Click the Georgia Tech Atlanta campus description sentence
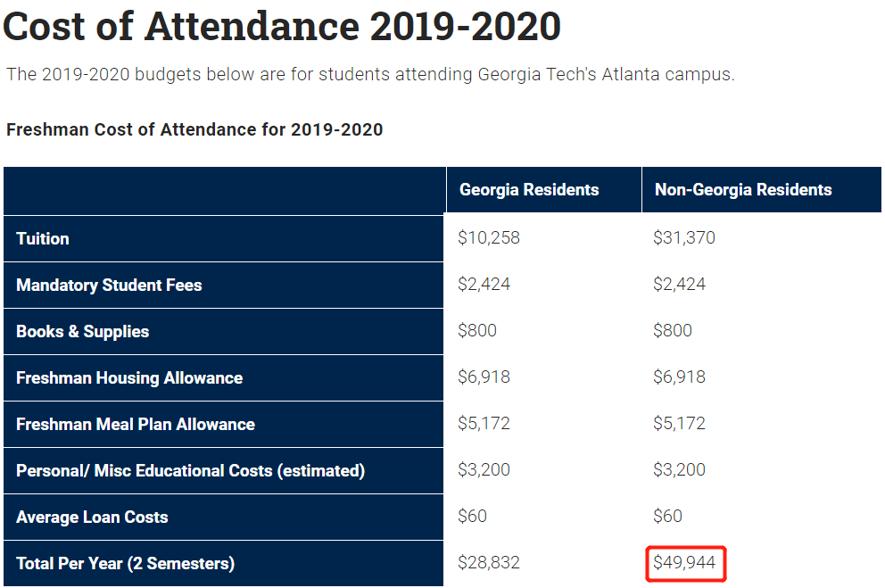The height and width of the screenshot is (588, 885). coord(370,74)
